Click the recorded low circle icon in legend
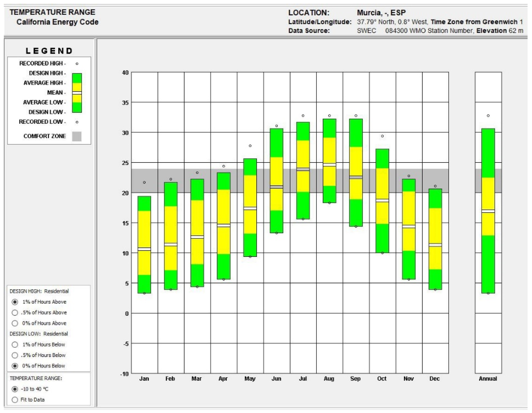Screen dimensions: 532x413 point(77,122)
